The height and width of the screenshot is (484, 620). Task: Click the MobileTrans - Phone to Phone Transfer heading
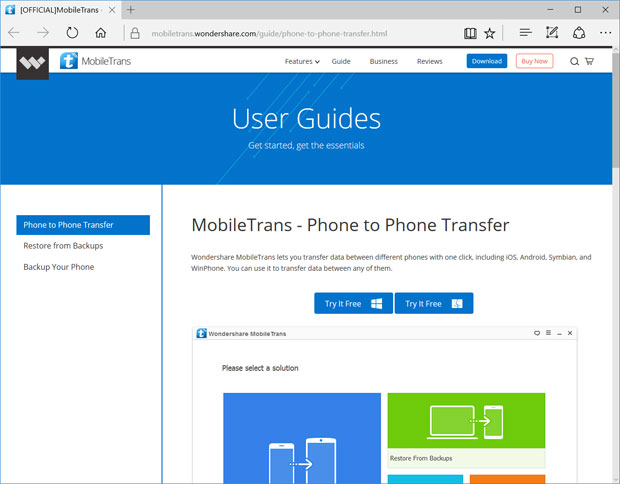[x=350, y=225]
